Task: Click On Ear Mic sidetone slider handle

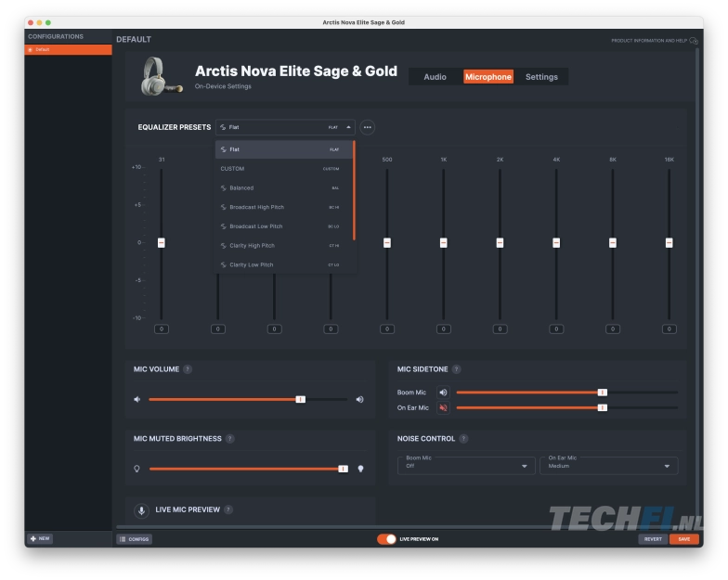Action: 602,408
